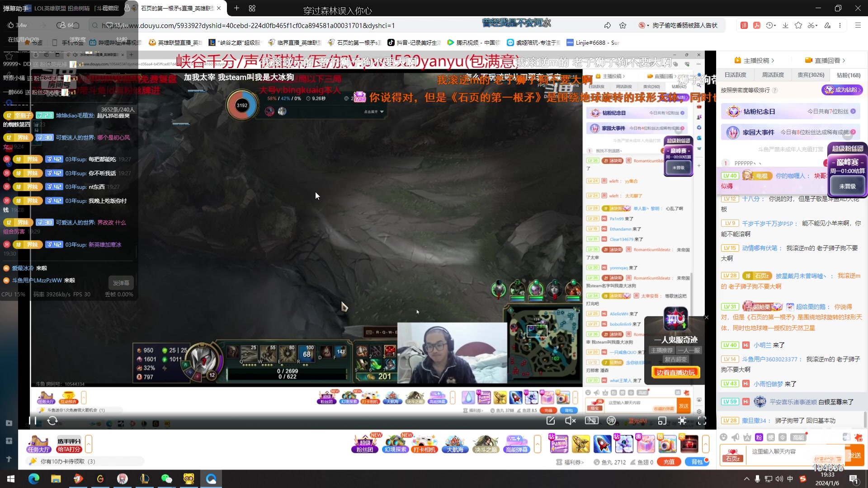Open the browser hamburger main menu
Screen dimensions: 868x488
point(858,25)
